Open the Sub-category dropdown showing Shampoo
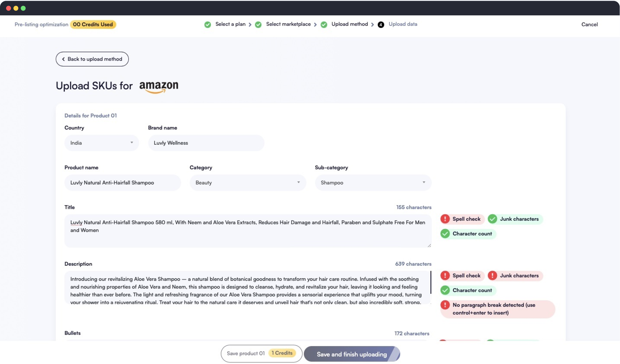 coord(373,183)
